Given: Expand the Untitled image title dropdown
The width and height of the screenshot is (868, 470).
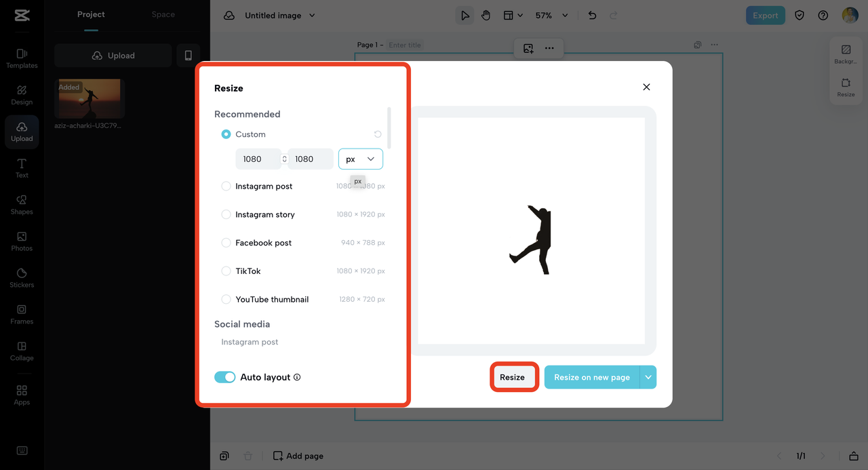Looking at the screenshot, I should (312, 15).
